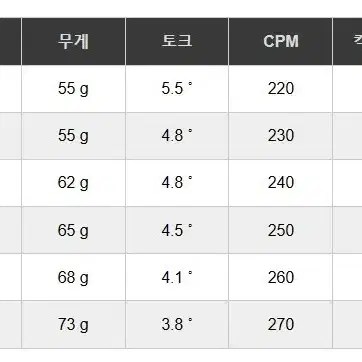This screenshot has height=362, width=362.
Task: Click the 4.5 ° torque cell
Action: [x=177, y=230]
